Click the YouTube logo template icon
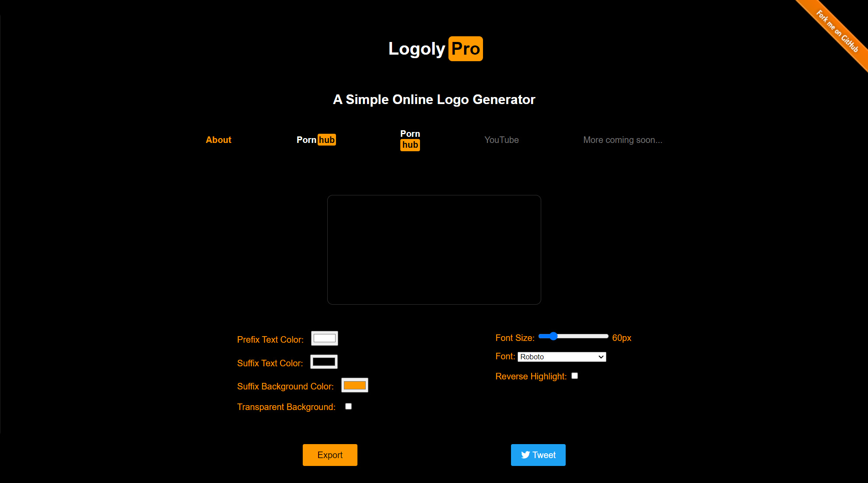Image resolution: width=868 pixels, height=483 pixels. pyautogui.click(x=502, y=140)
